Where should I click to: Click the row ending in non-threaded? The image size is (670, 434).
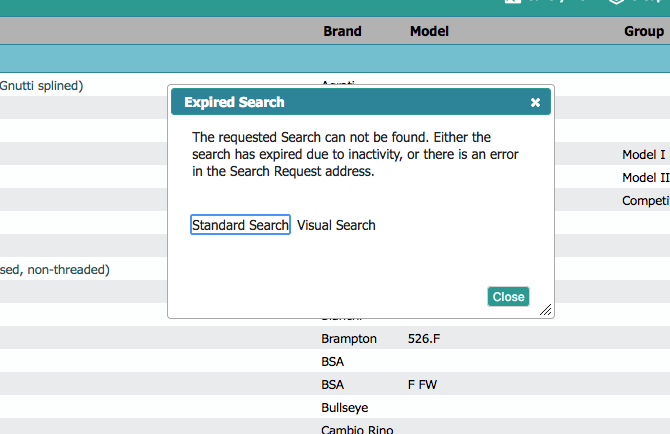click(x=55, y=269)
